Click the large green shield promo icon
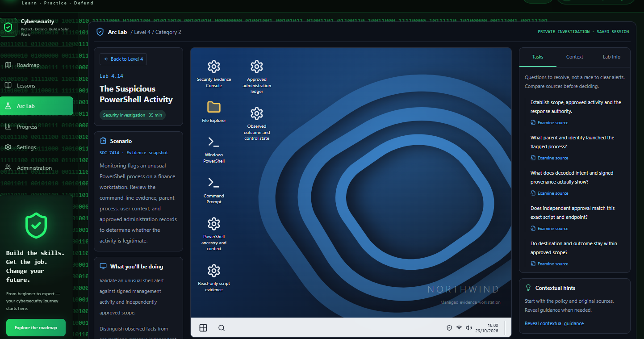Image resolution: width=644 pixels, height=339 pixels. tap(36, 226)
